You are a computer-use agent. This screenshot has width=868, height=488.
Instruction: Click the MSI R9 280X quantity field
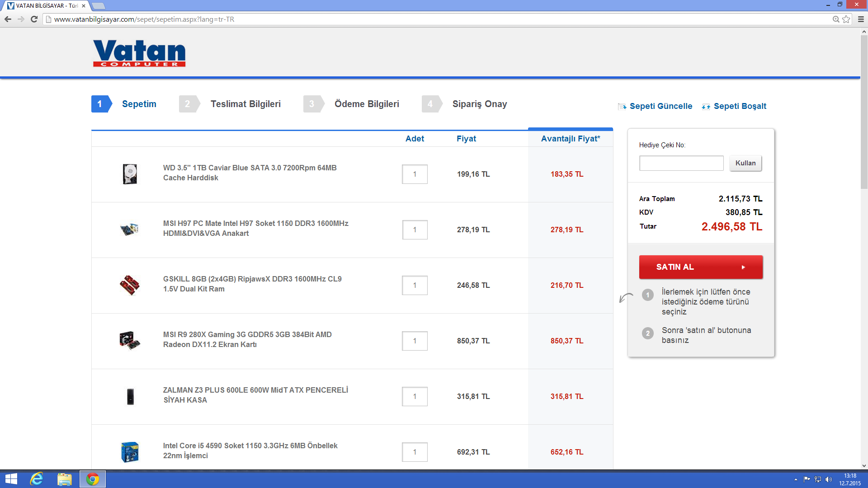coord(415,341)
